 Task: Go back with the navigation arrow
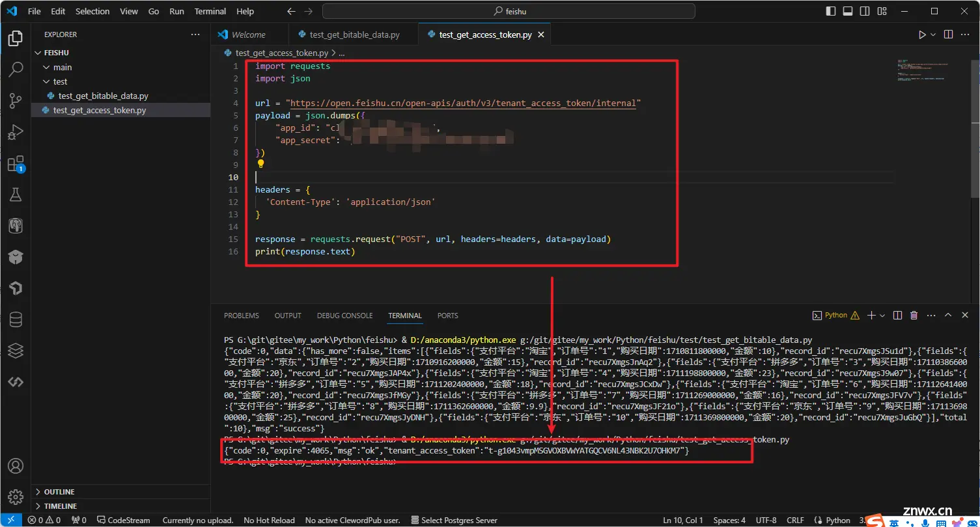click(291, 11)
